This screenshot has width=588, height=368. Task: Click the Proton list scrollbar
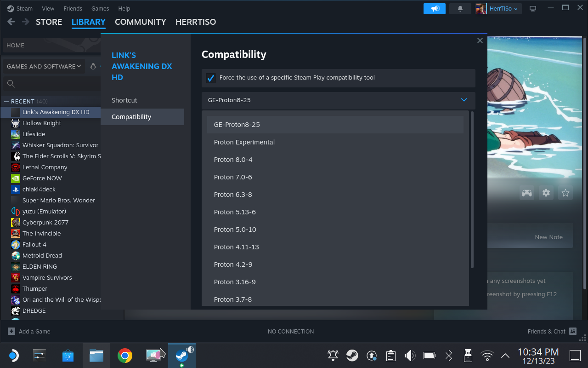coord(472,190)
